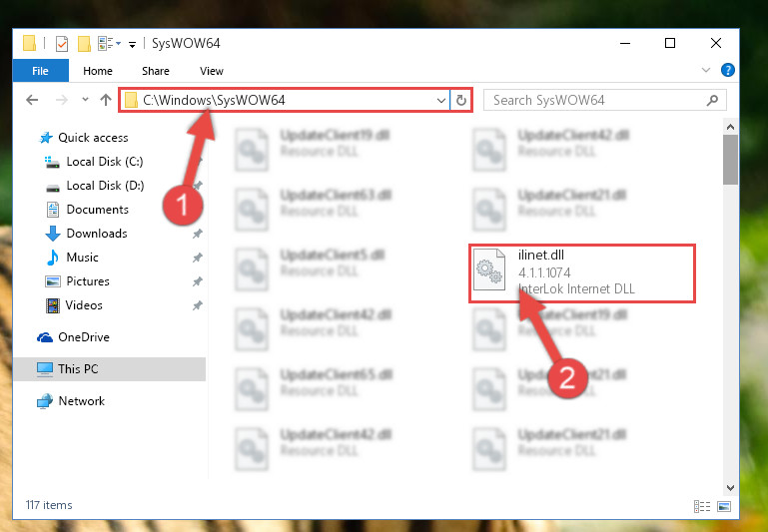Open Downloads from Quick access

[x=96, y=234]
